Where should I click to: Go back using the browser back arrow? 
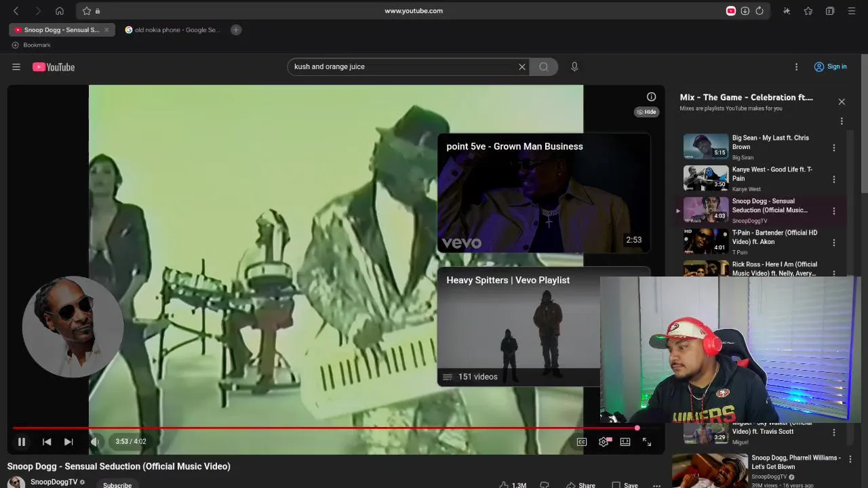click(16, 11)
